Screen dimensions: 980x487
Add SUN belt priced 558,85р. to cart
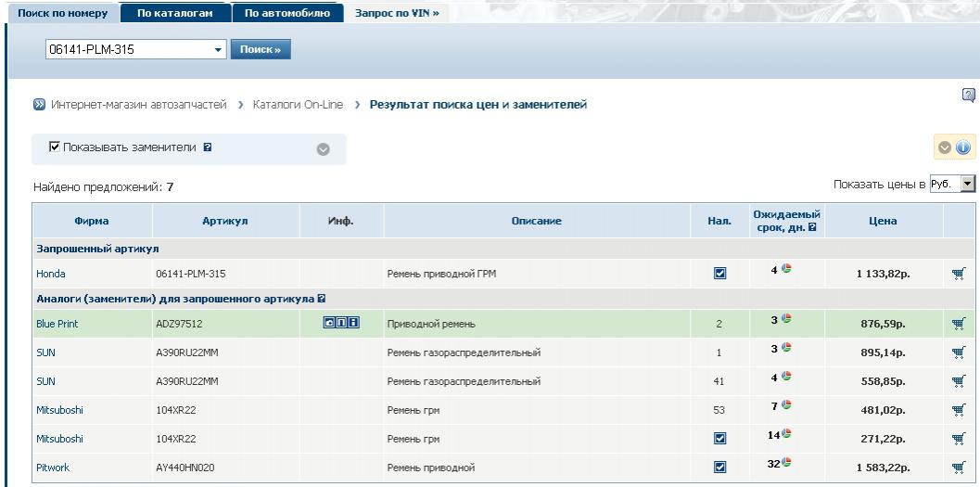958,380
